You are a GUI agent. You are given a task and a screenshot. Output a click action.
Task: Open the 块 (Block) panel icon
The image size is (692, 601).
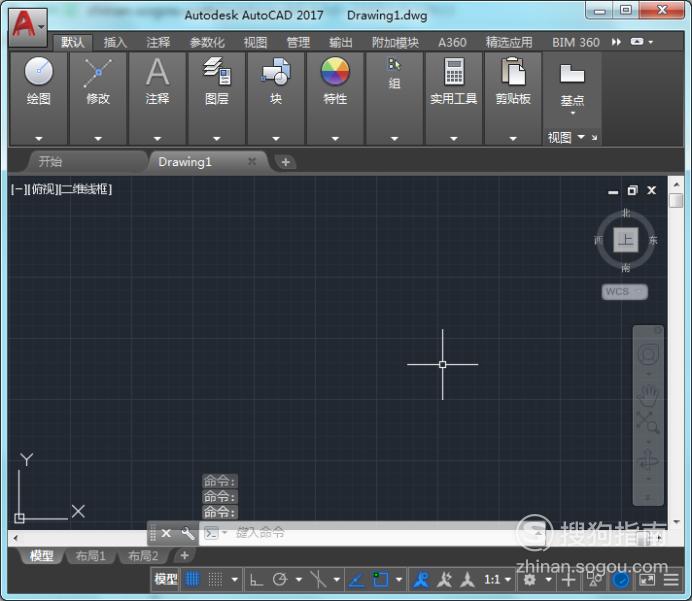point(275,71)
